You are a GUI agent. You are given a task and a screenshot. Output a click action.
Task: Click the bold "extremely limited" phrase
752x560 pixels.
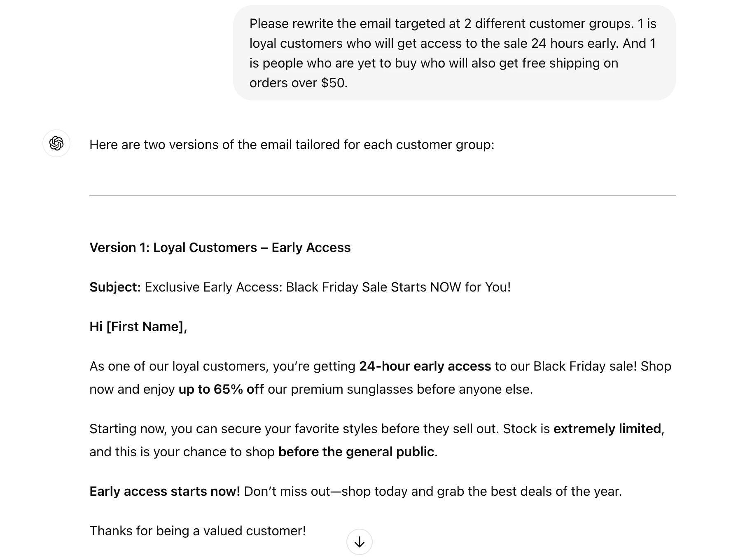[607, 429]
